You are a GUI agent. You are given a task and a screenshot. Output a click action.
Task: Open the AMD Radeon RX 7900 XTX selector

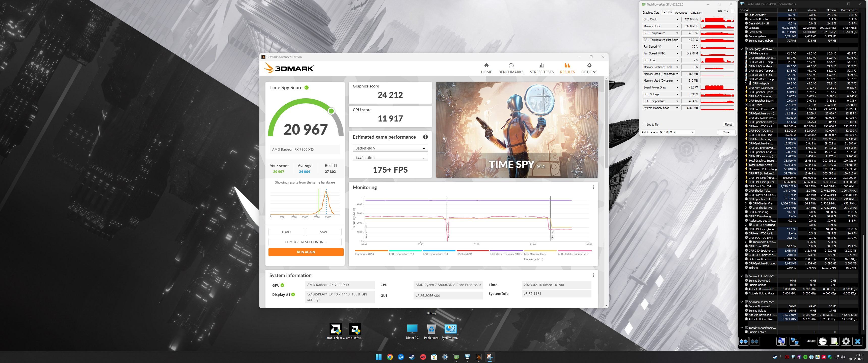pos(667,132)
